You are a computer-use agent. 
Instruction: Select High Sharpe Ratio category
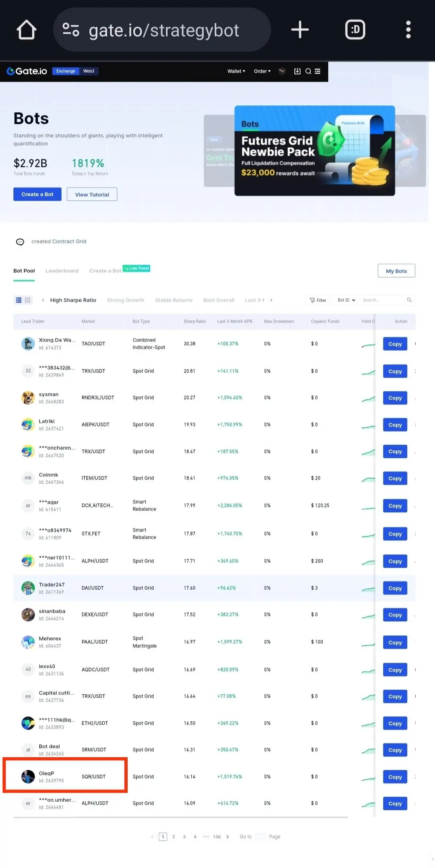point(73,300)
